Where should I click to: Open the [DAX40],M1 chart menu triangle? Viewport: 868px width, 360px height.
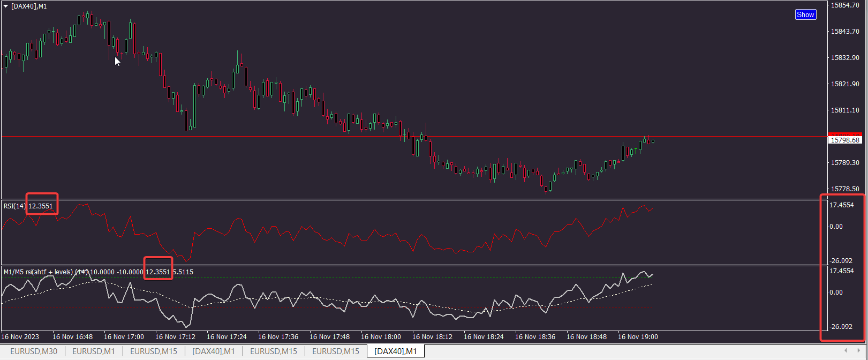tap(5, 6)
